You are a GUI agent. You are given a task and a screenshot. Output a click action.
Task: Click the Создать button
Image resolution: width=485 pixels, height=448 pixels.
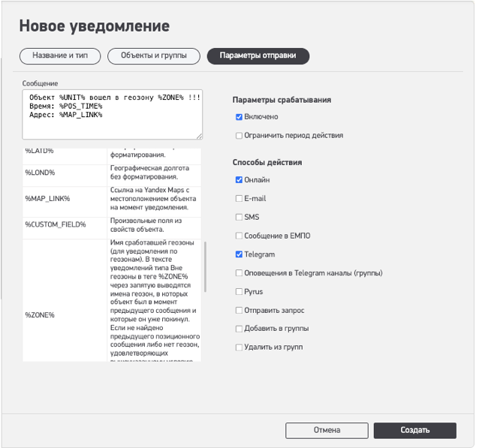click(x=414, y=430)
